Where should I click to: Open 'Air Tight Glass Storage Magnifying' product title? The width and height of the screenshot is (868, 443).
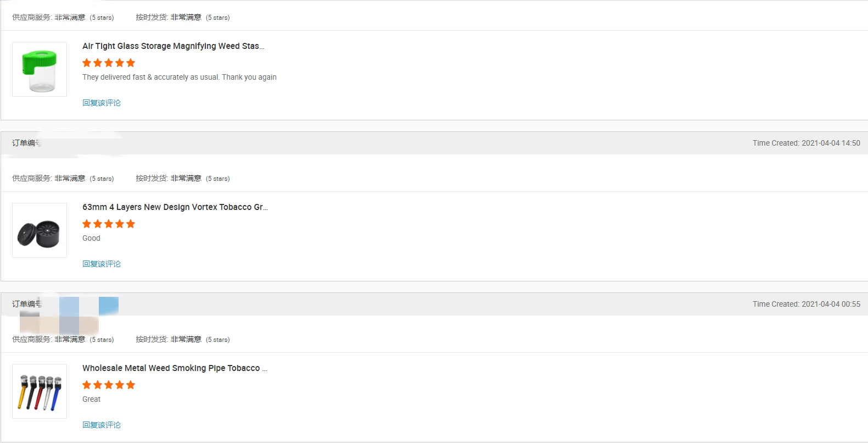click(x=173, y=46)
